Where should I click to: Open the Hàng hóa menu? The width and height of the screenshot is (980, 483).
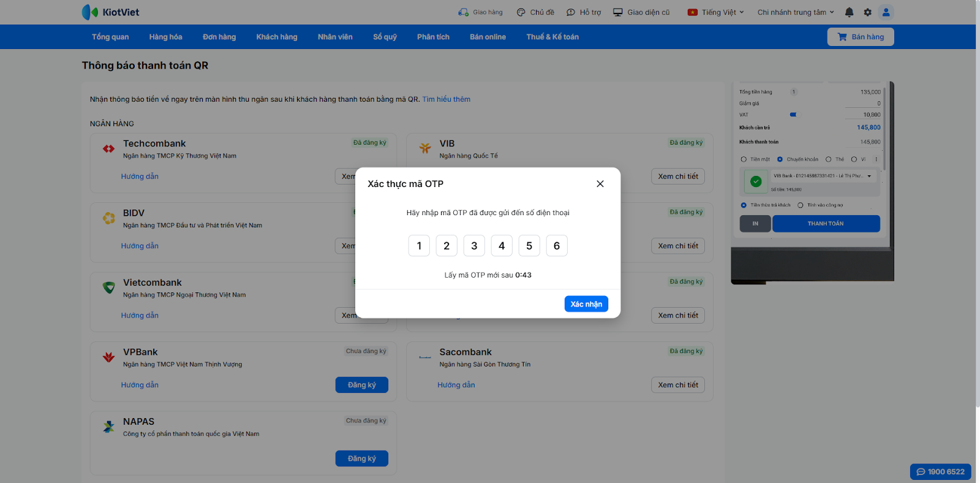tap(166, 37)
